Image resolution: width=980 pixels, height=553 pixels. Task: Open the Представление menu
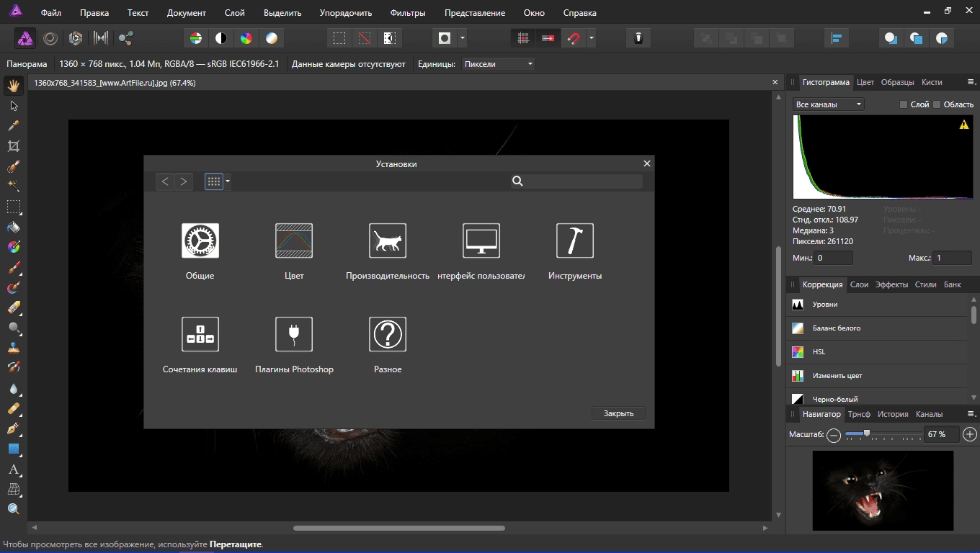click(x=475, y=13)
